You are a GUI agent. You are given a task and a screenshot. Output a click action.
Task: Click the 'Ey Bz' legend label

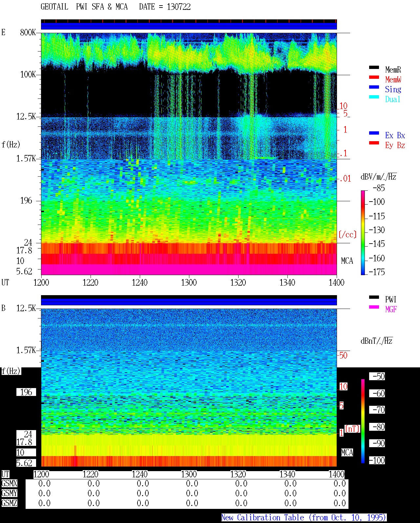pos(395,145)
